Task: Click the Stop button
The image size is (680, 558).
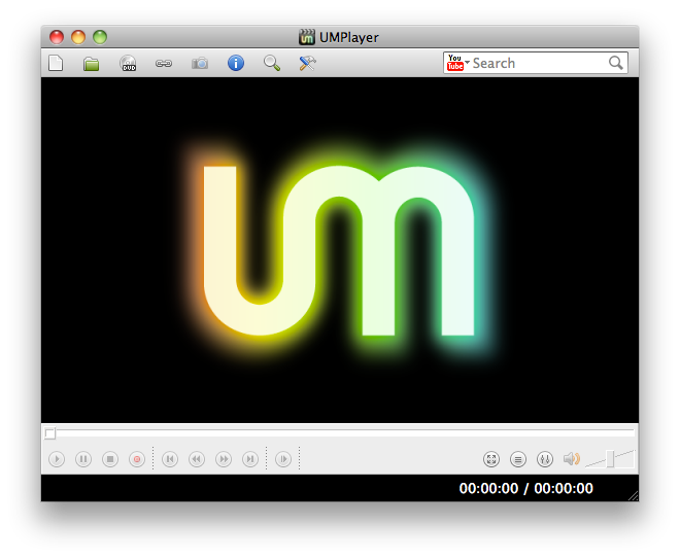Action: 110,459
